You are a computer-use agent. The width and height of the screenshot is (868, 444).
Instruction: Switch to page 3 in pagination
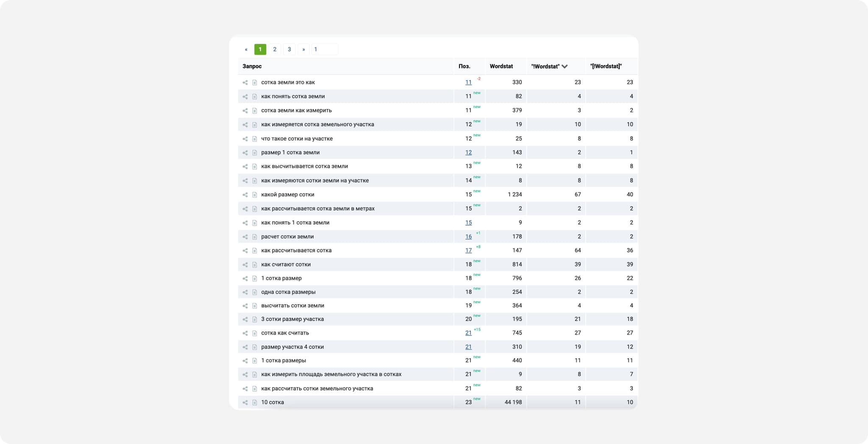click(289, 50)
